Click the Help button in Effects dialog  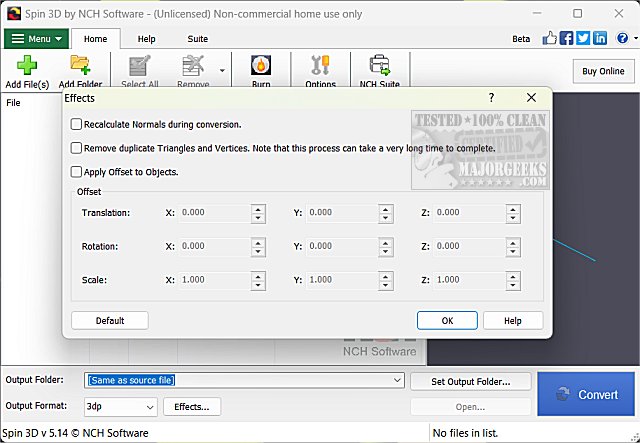513,321
